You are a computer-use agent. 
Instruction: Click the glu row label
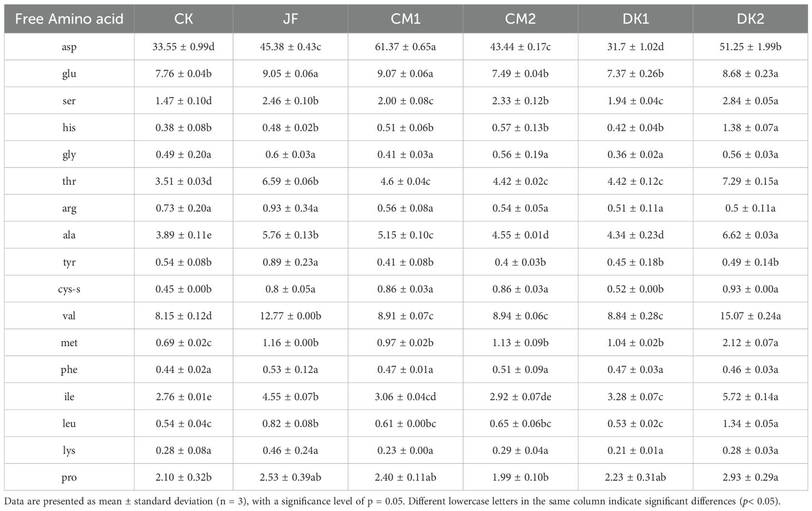(69, 73)
